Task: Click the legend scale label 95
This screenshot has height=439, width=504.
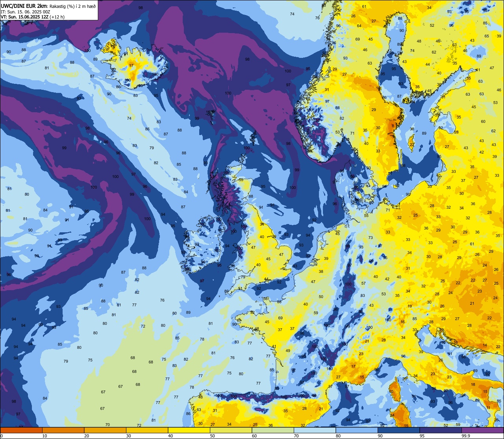Action: [422, 436]
